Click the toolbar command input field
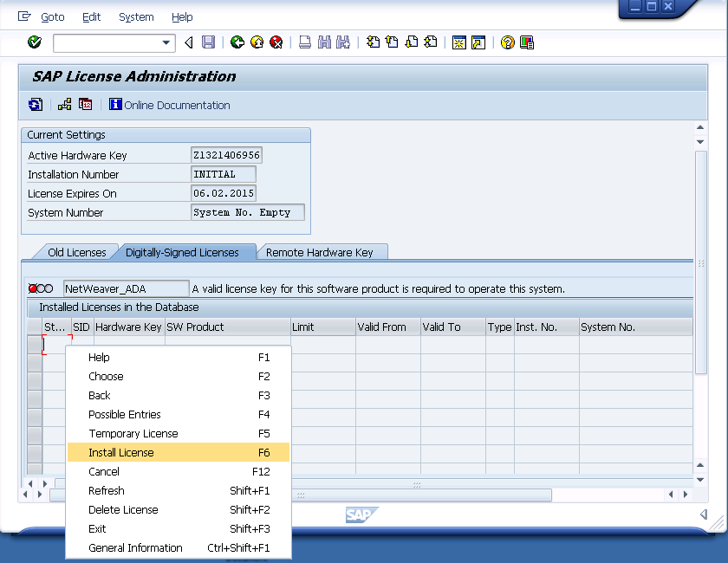The image size is (728, 563). click(x=114, y=42)
